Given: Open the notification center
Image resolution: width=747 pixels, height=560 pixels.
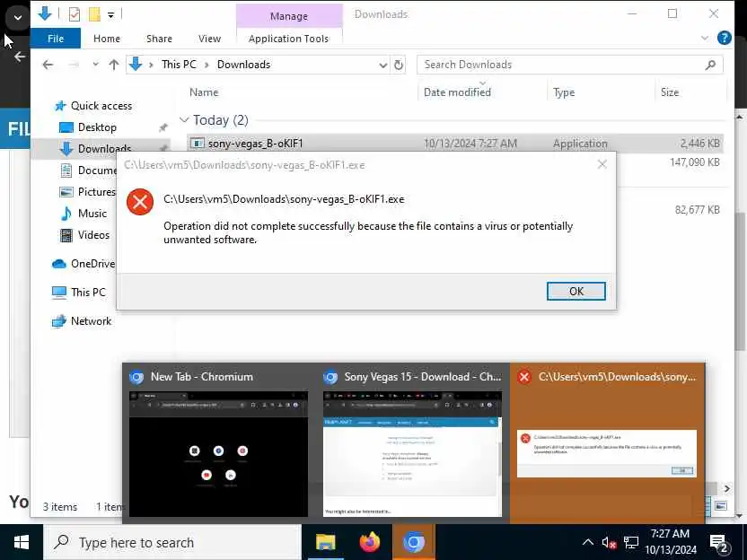Looking at the screenshot, I should tap(719, 543).
